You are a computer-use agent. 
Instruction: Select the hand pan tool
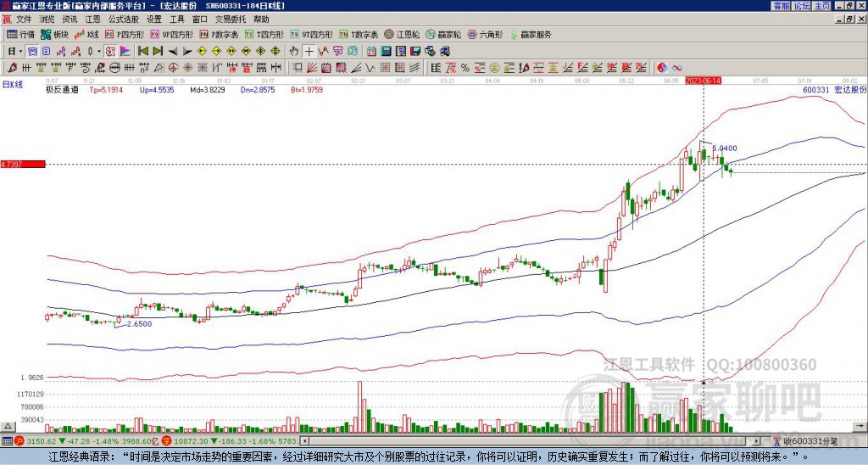coord(294,51)
